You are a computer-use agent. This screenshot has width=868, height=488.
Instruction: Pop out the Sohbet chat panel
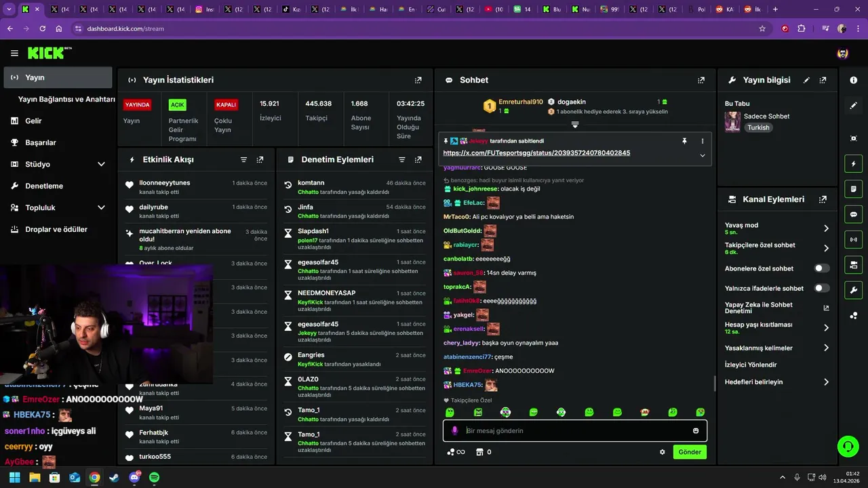tap(701, 80)
